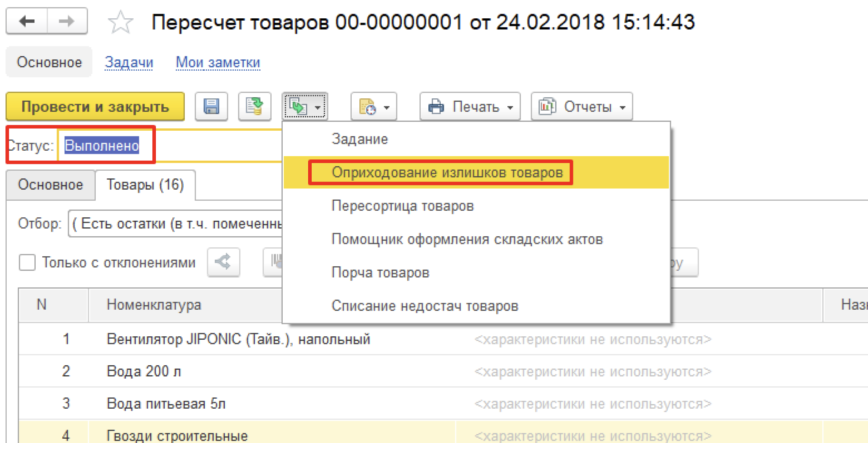Click the post document icon
Viewport: 868px width, 457px height.
[x=254, y=106]
